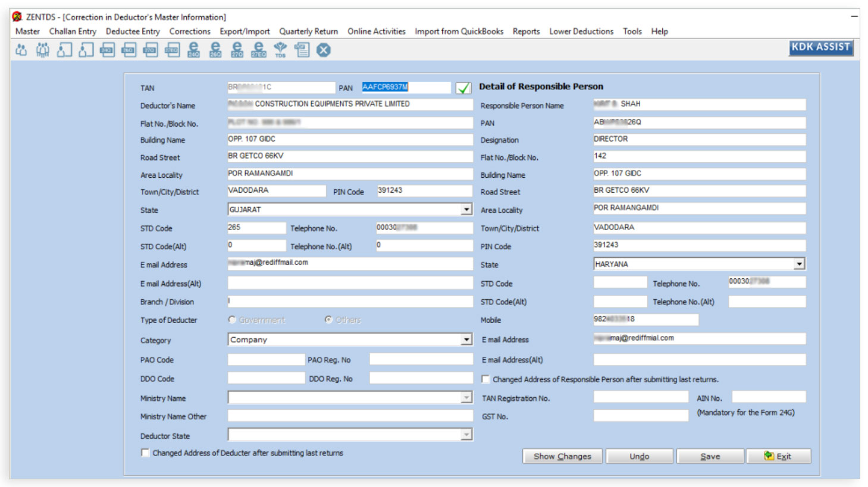Click the deductor STD Code field showing 265
The image size is (868, 487).
(x=256, y=228)
